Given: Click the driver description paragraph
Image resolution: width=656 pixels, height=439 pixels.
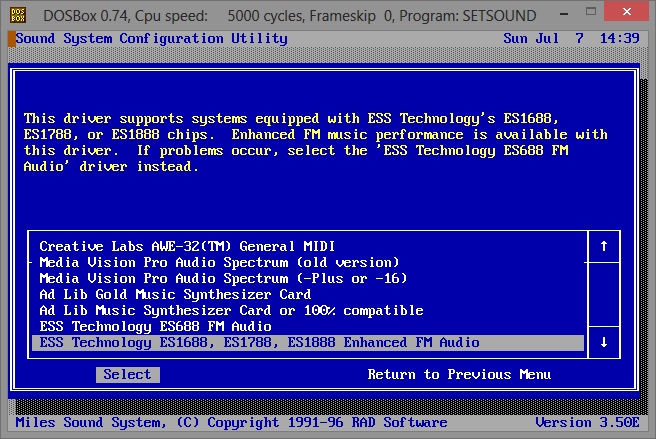Looking at the screenshot, I should (x=315, y=142).
